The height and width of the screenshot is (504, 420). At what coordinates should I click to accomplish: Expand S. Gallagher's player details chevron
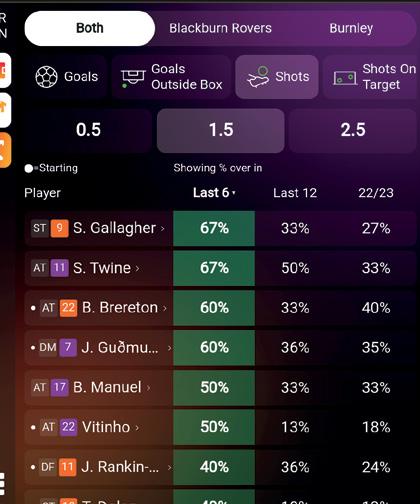[163, 229]
